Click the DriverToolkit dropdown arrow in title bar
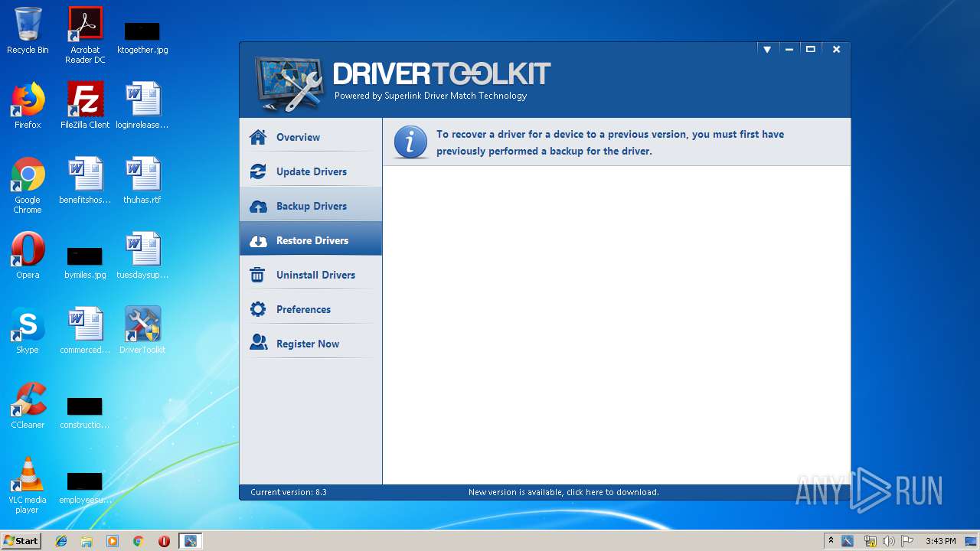Viewport: 980px width, 551px height. click(766, 49)
